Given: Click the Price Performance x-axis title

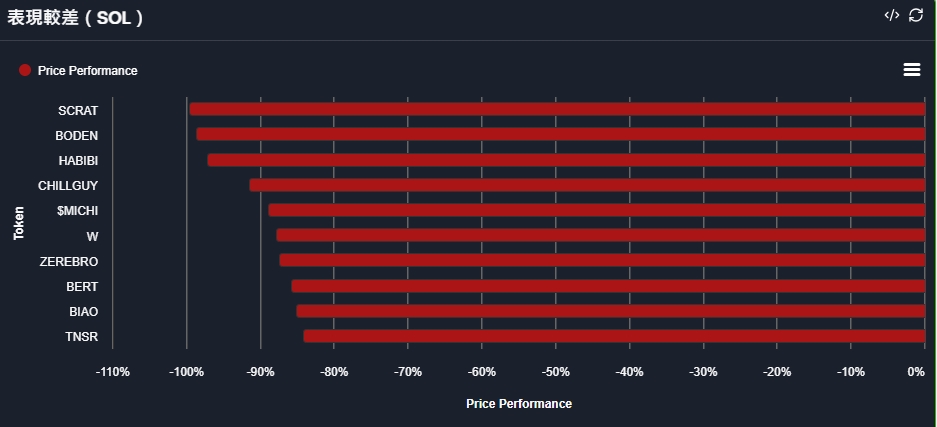Looking at the screenshot, I should 519,404.
